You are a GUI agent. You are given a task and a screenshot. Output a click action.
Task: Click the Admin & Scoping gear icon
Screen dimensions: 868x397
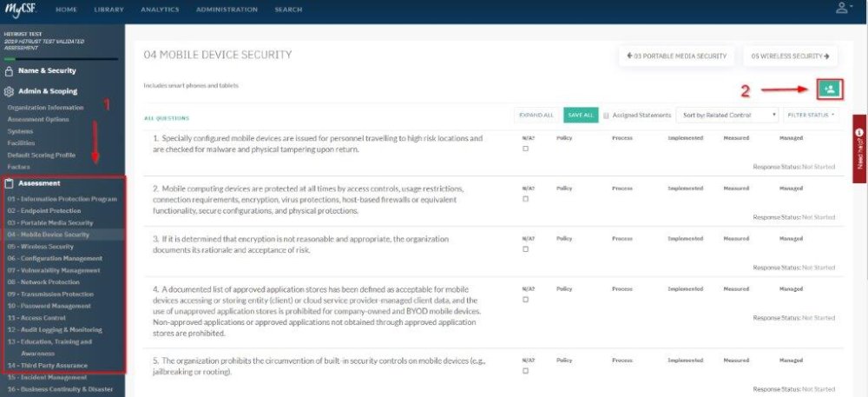[10, 90]
